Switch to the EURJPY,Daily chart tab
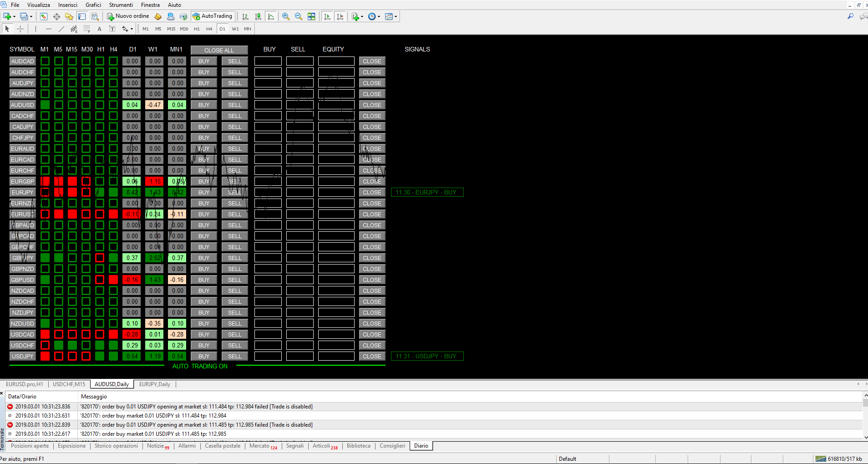 [155, 384]
